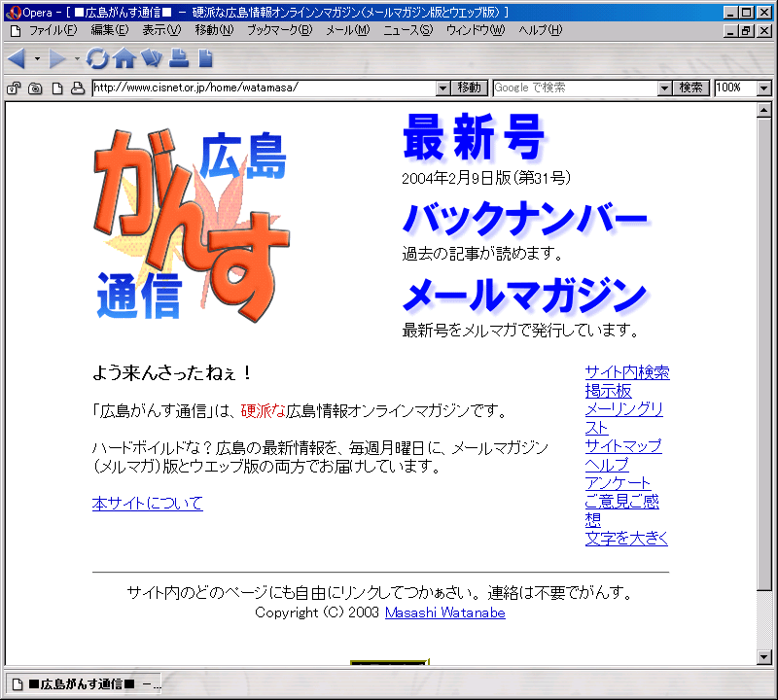Click the 2004年2月9日版(第31号) text
The image size is (778, 700).
click(485, 178)
